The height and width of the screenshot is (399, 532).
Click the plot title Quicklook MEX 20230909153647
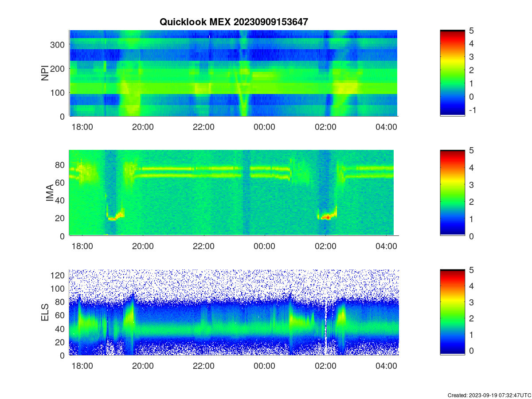234,22
